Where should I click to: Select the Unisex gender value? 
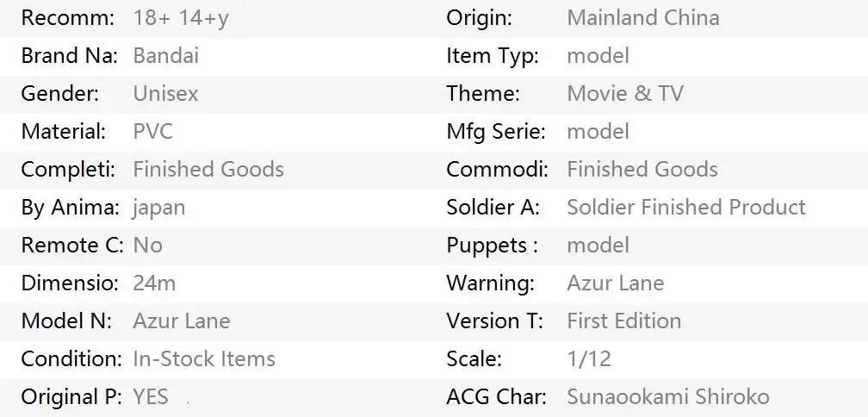165,94
